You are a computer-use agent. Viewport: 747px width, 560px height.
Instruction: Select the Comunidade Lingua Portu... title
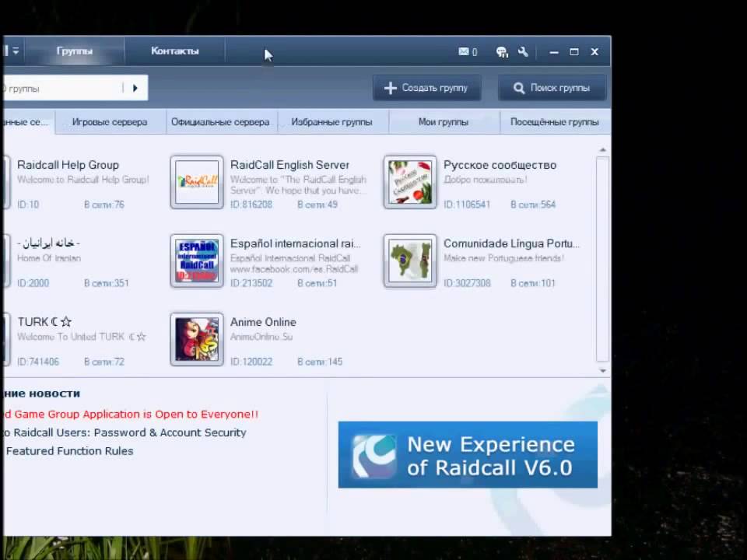(511, 243)
